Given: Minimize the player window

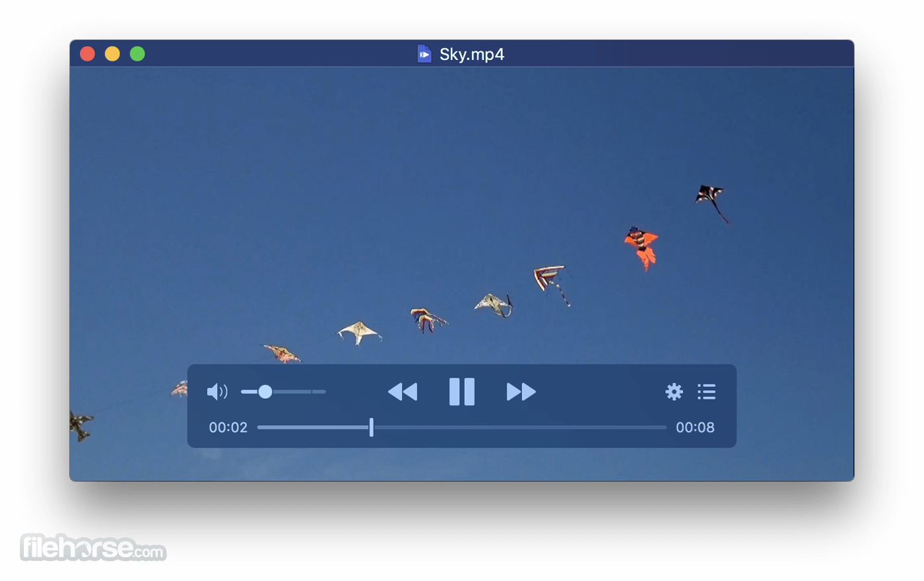Looking at the screenshot, I should tap(112, 53).
